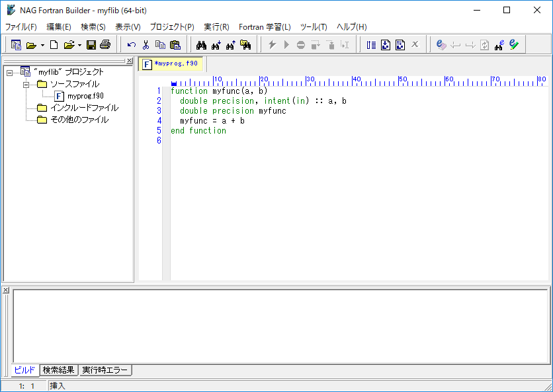553x392 pixels.
Task: Close the project tree panel
Action: click(x=130, y=61)
